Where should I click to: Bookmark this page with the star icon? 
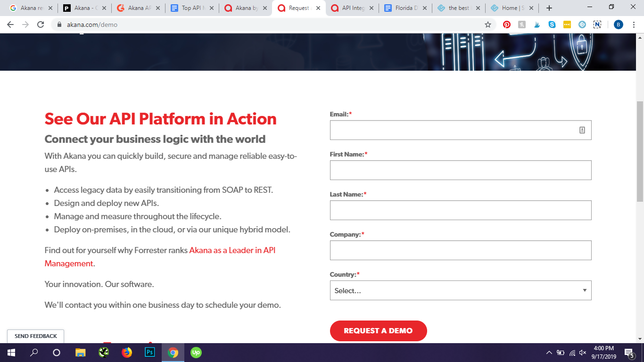(x=488, y=25)
